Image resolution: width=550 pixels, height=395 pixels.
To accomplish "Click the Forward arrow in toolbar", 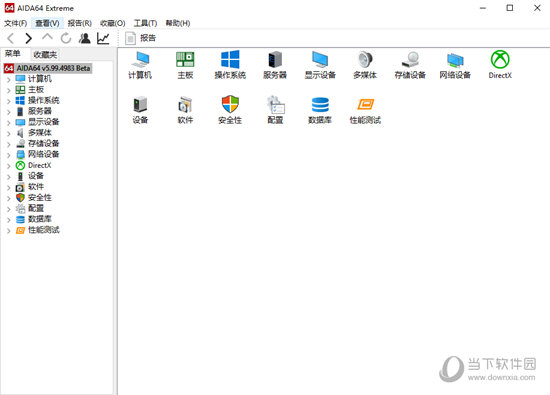I will pos(28,38).
